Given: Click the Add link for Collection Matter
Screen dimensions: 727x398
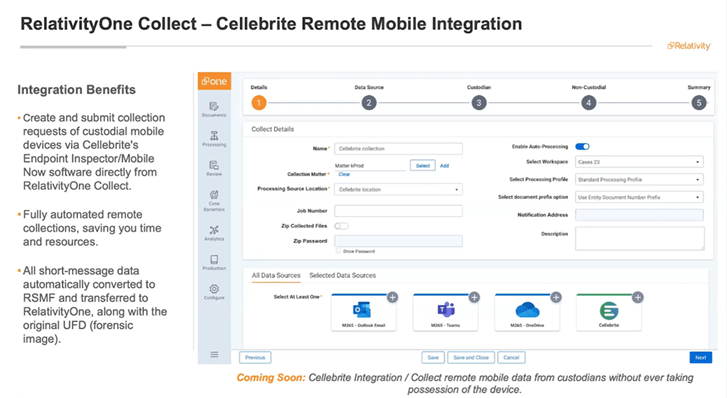Looking at the screenshot, I should pyautogui.click(x=444, y=166).
